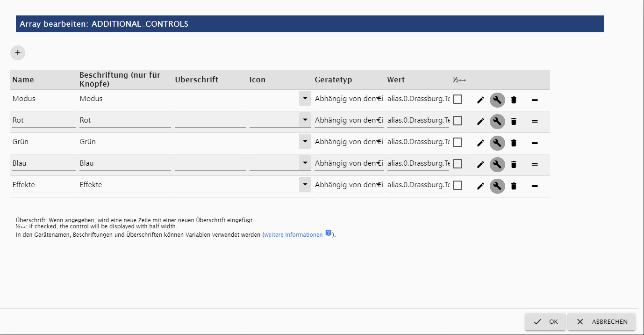Check half width box in Effekte row
Screen dimensions: 644x335
click(x=458, y=185)
